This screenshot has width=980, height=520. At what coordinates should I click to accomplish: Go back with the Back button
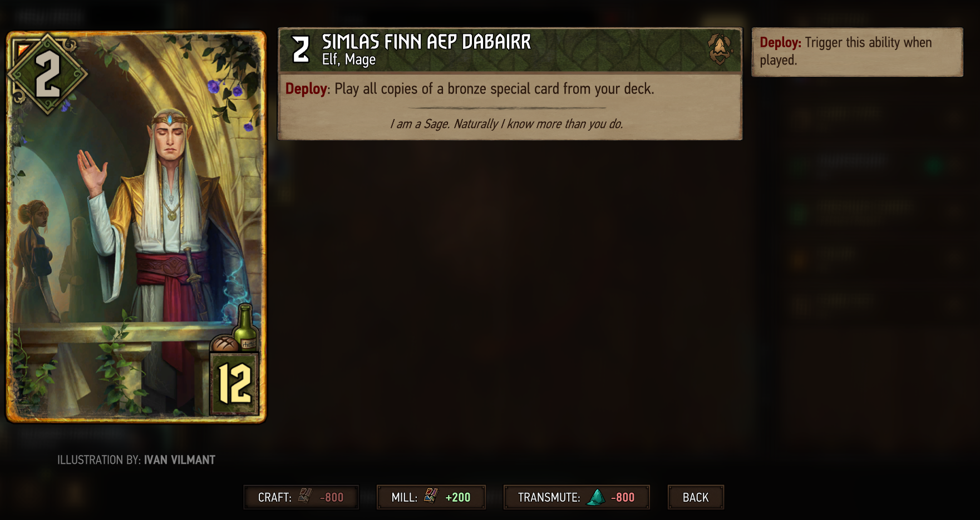click(x=696, y=497)
